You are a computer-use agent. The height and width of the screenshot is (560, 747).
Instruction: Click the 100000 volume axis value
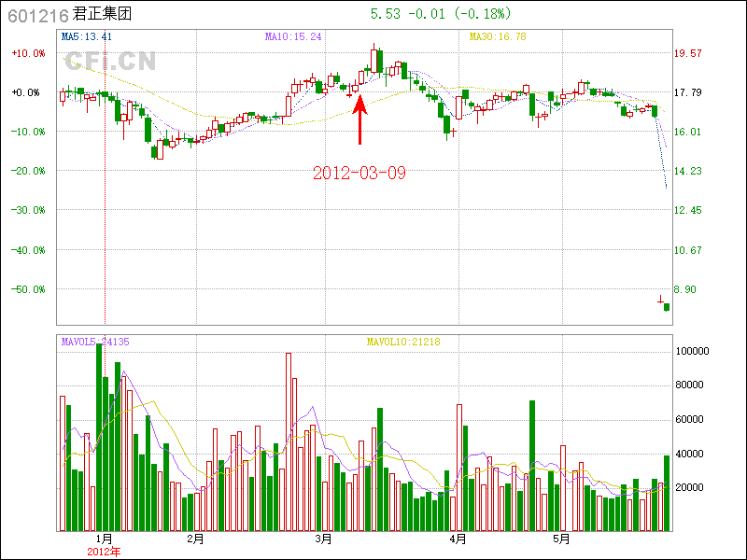click(693, 352)
